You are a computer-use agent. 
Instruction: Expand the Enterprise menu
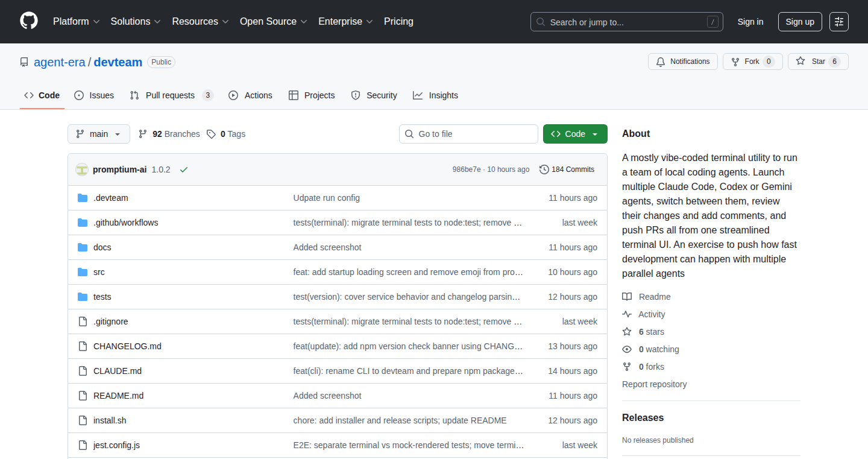(345, 21)
